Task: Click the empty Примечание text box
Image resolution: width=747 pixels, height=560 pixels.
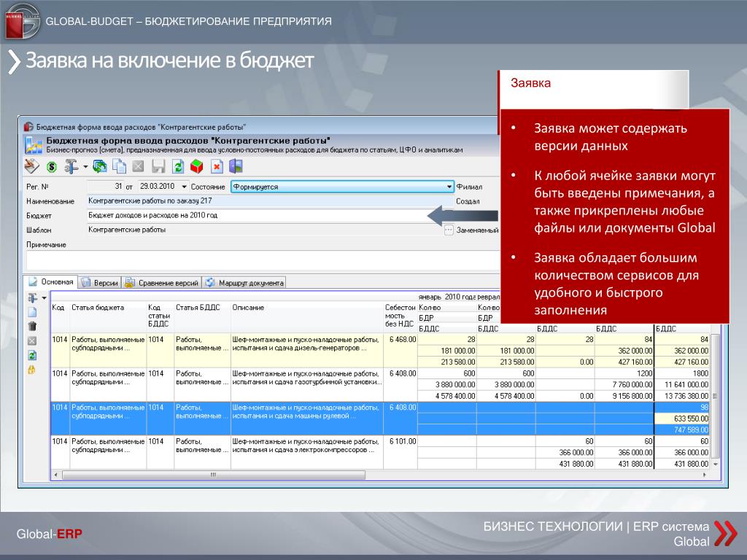Action: click(x=263, y=260)
